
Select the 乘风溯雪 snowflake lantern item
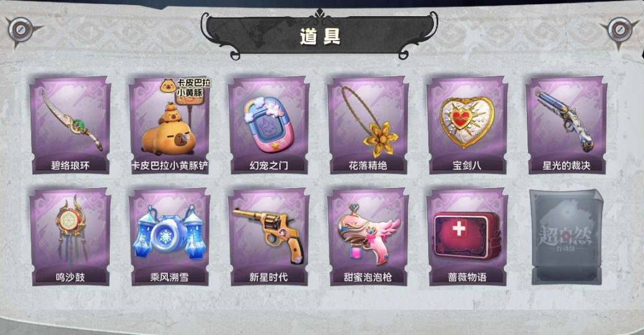pyautogui.click(x=170, y=237)
